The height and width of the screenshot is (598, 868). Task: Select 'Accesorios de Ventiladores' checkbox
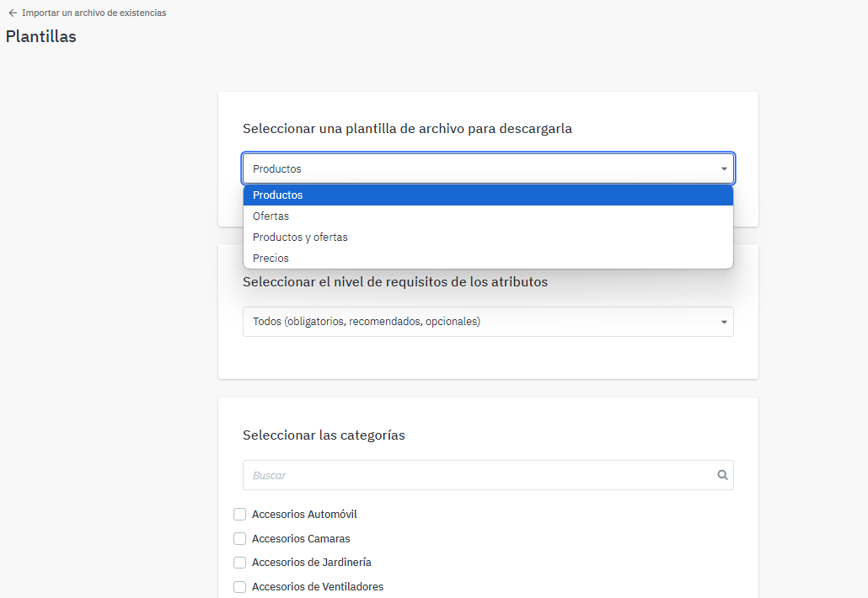(x=239, y=586)
